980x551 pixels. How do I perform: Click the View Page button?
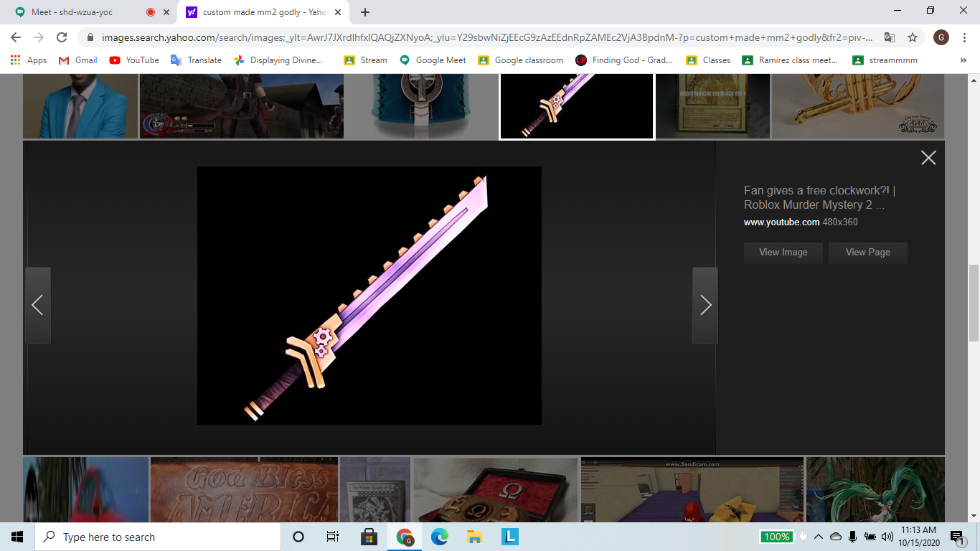click(868, 253)
